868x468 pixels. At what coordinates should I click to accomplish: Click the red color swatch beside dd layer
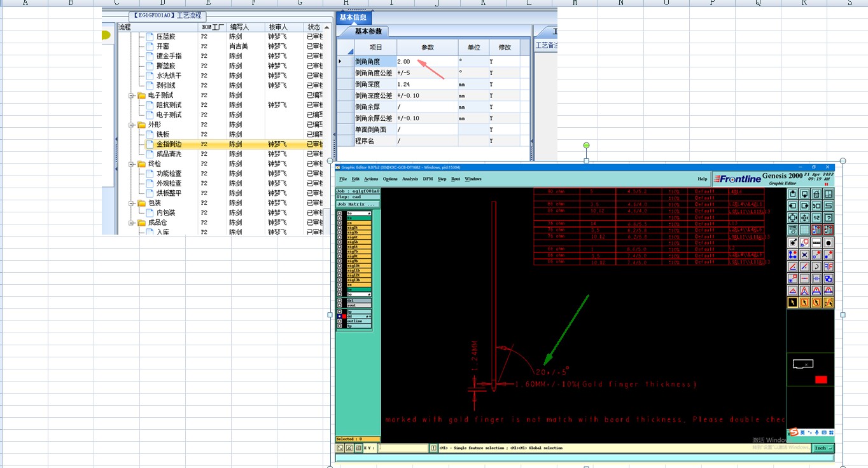(x=344, y=316)
